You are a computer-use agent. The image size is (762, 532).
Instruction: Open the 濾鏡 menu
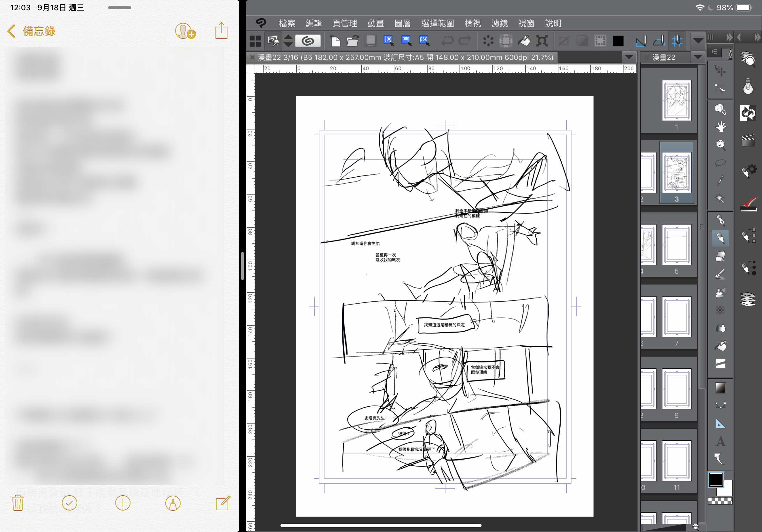[499, 23]
